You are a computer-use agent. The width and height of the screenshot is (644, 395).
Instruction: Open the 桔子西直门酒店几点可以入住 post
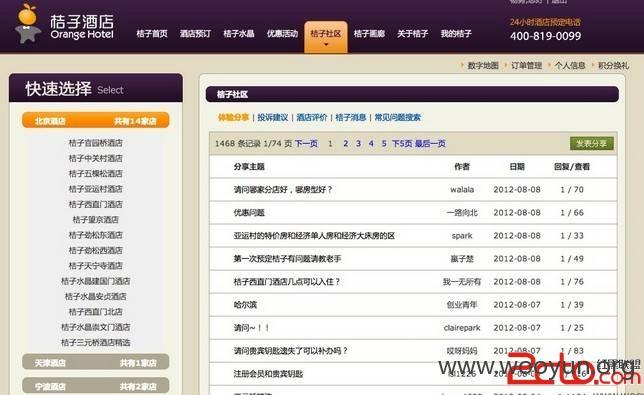(x=287, y=282)
